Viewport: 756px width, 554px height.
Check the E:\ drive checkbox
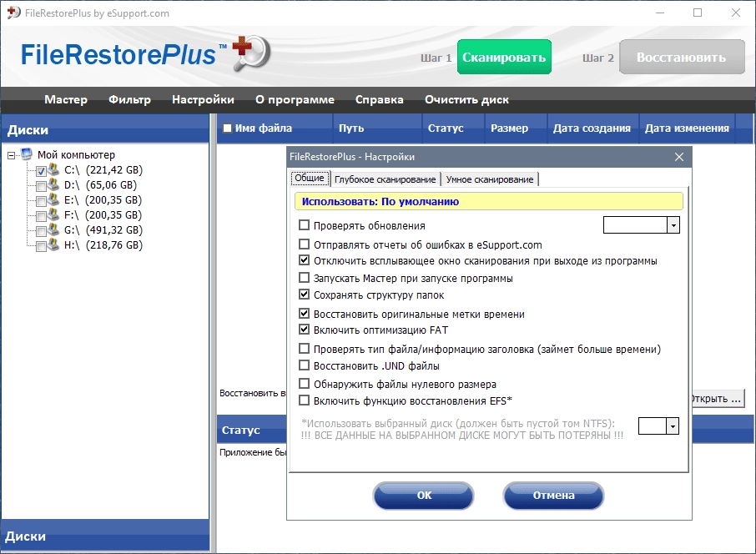tap(41, 201)
